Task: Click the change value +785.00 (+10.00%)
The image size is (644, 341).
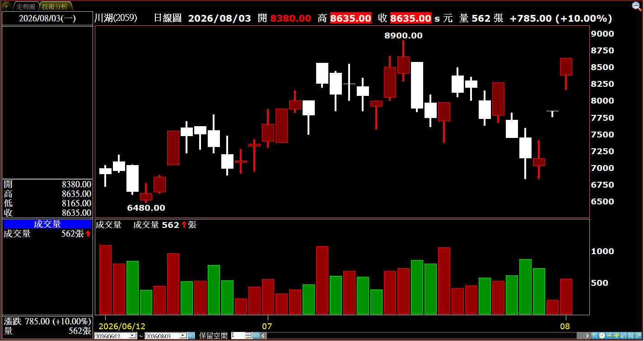Action: [560, 19]
